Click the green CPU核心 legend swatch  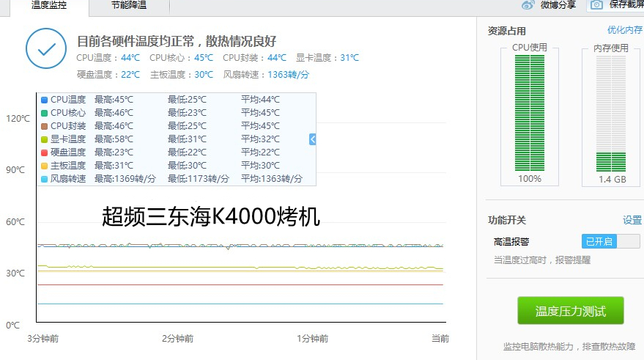[45, 113]
